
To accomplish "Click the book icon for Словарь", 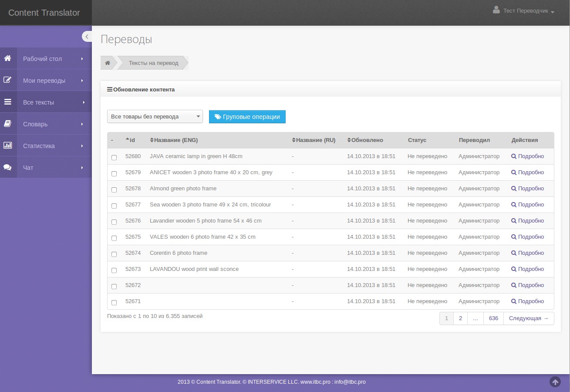I will click(7, 124).
